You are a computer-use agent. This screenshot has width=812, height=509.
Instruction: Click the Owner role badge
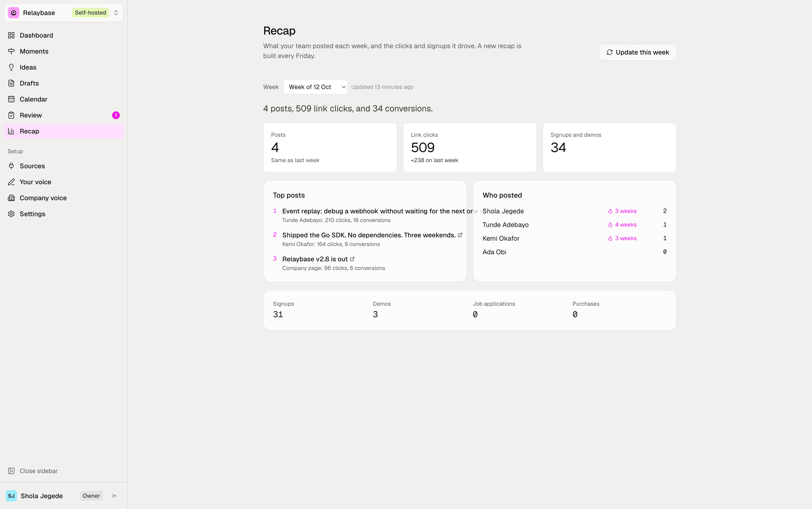91,496
